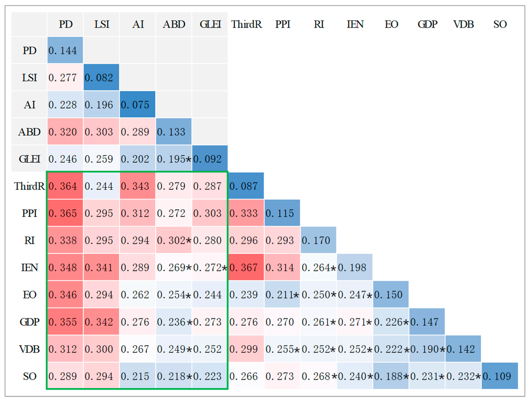Click the blue 0.082 LSI diagonal cell

pos(101,77)
